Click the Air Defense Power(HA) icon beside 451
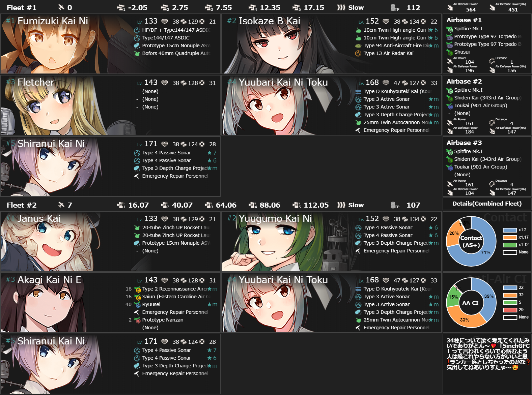 [492, 7]
